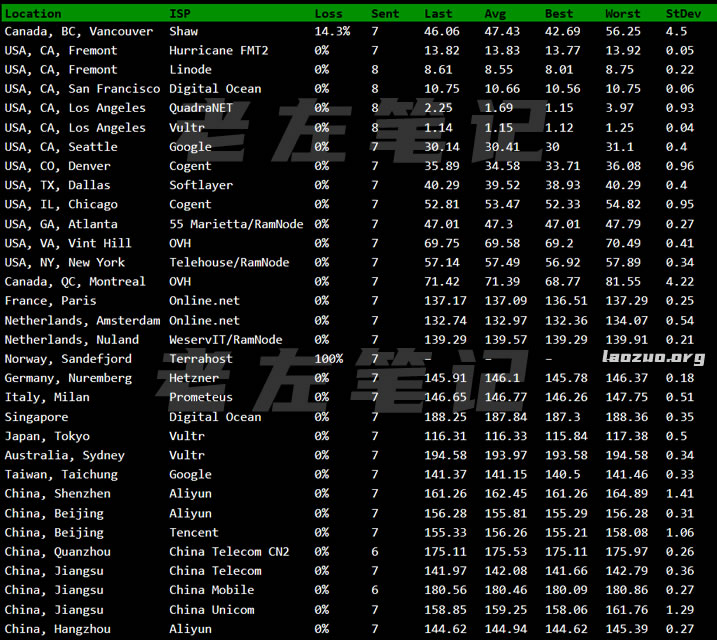
Task: Click Netherlands, Amsterdam location
Action: [x=82, y=320]
